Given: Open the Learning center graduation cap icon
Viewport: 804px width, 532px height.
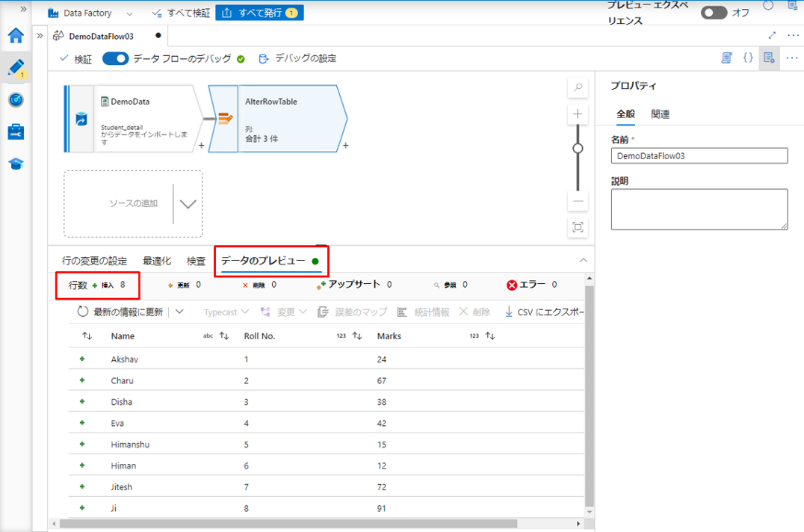Looking at the screenshot, I should [16, 164].
